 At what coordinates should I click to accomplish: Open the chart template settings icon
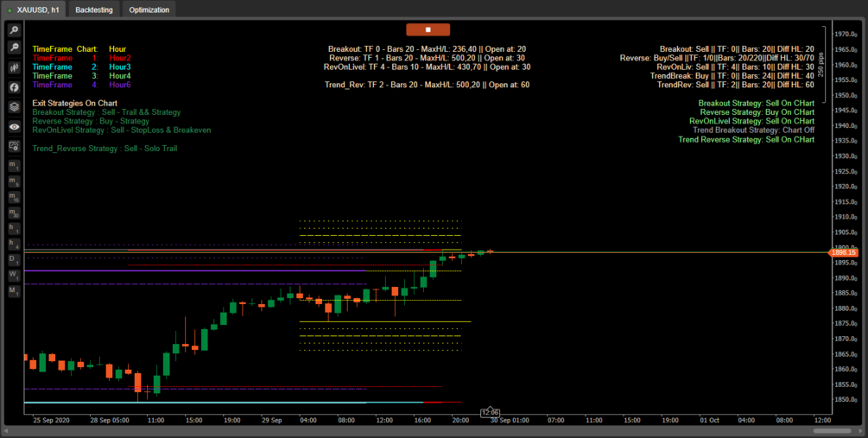tap(15, 146)
